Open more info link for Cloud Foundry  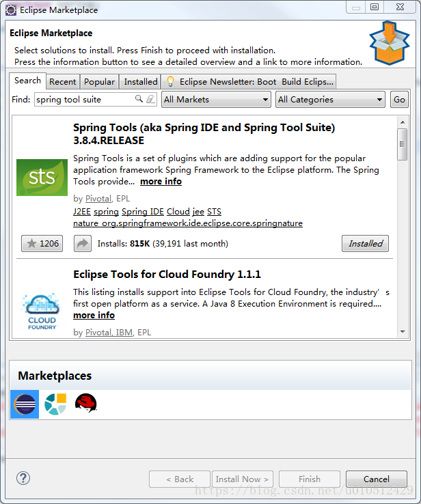pos(94,315)
